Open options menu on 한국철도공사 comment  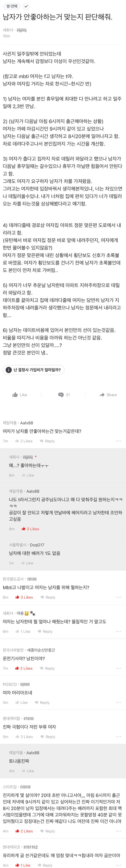coord(118,597)
